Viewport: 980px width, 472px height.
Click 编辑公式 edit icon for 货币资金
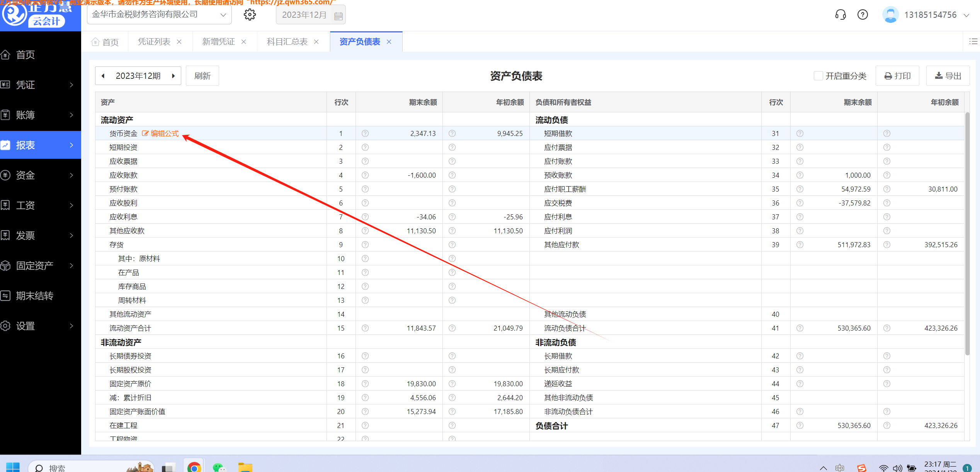[145, 134]
